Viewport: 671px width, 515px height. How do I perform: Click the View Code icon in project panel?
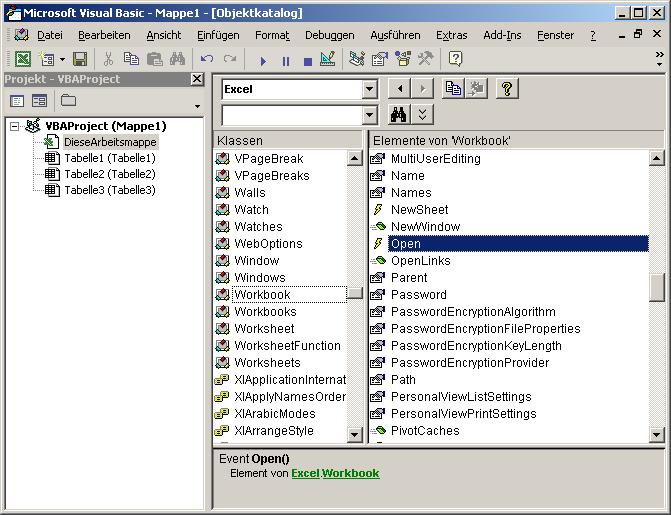coord(17,101)
